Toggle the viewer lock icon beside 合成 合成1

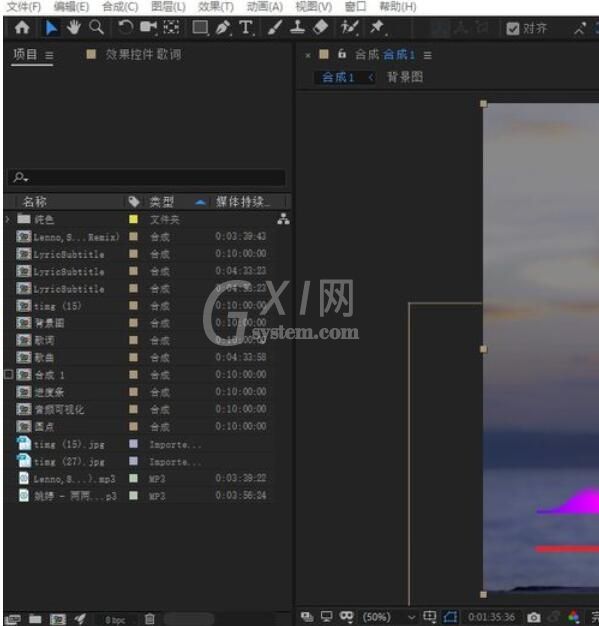[x=342, y=54]
